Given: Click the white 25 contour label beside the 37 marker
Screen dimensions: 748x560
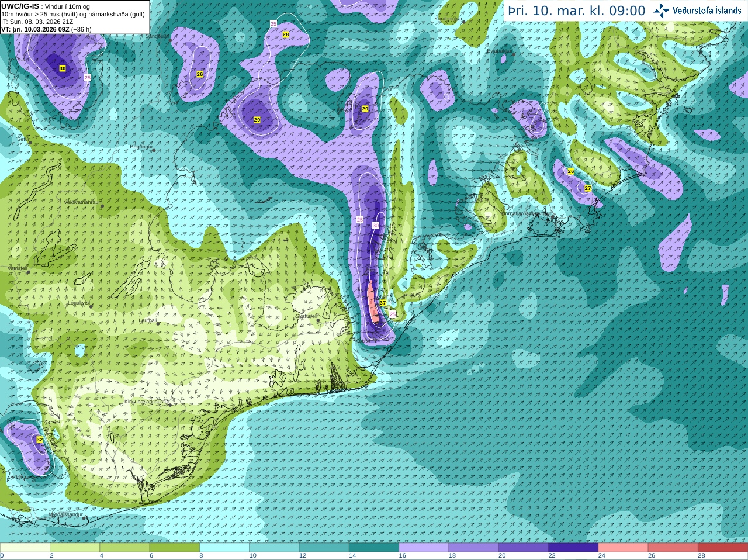Looking at the screenshot, I should point(393,314).
